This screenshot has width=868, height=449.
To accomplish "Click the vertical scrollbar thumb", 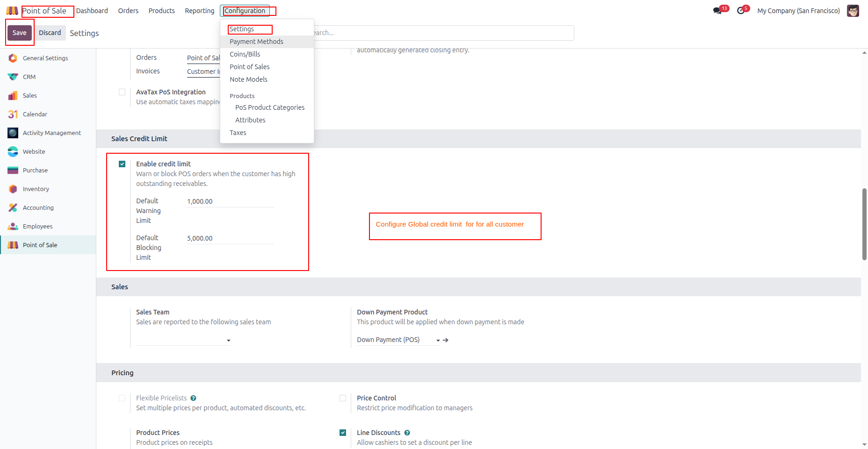I will pyautogui.click(x=864, y=224).
